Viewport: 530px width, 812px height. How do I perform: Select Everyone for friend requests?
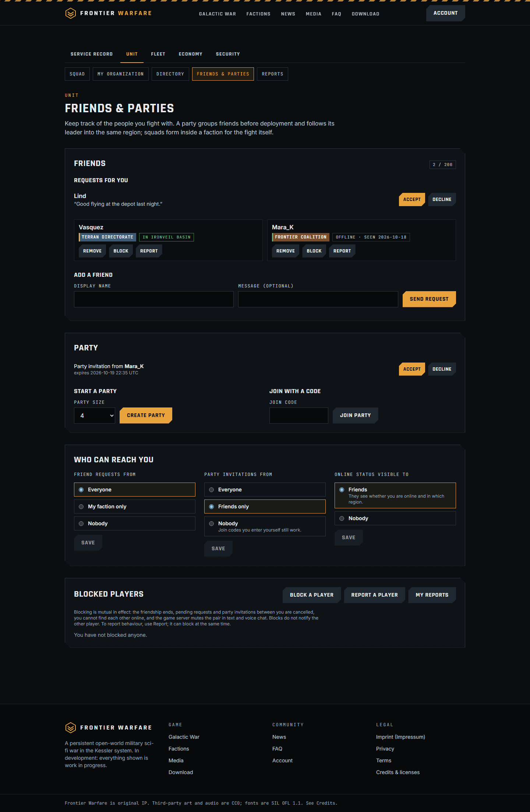[x=135, y=490]
